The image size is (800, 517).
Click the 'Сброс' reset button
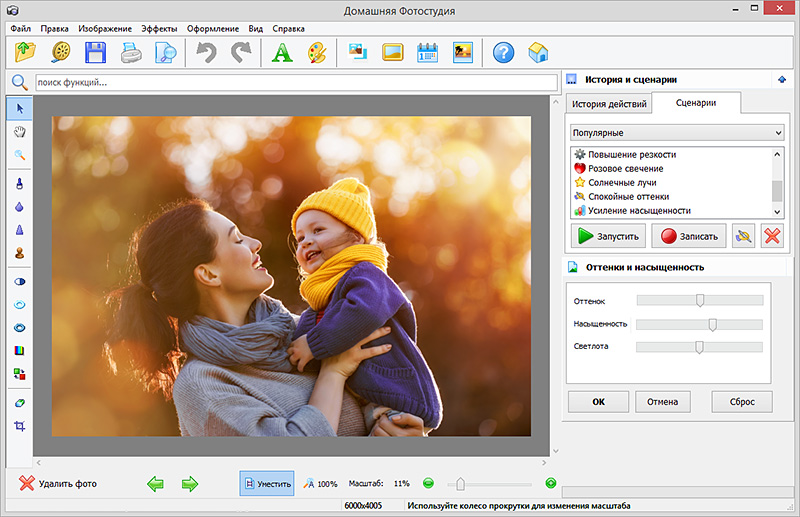coord(741,402)
